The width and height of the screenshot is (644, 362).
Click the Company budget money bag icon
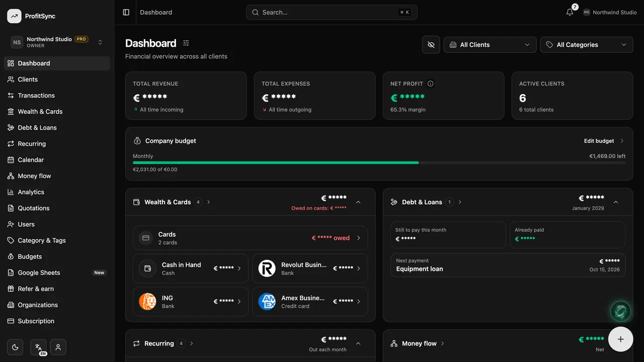pyautogui.click(x=137, y=141)
